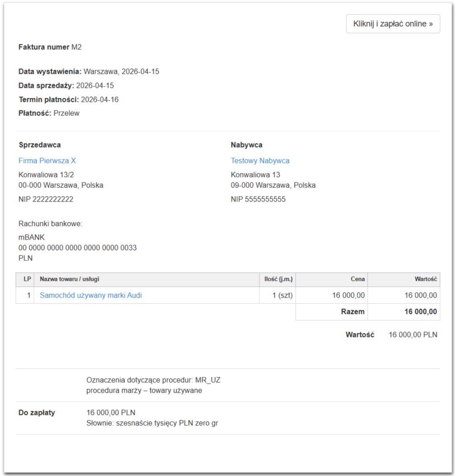The width and height of the screenshot is (455, 476).
Task: Select the seller NIP 2222222222 text
Action: 46,199
